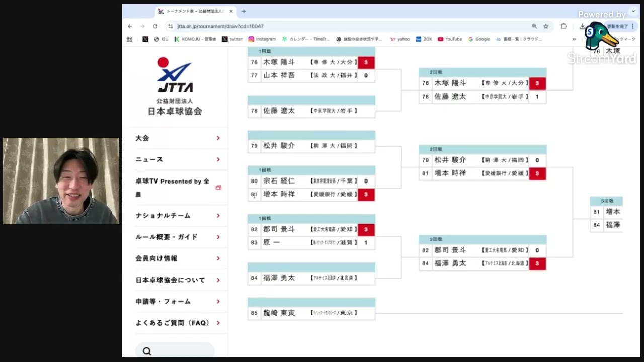Reload the page with the refresh icon
The height and width of the screenshot is (362, 644).
click(155, 26)
